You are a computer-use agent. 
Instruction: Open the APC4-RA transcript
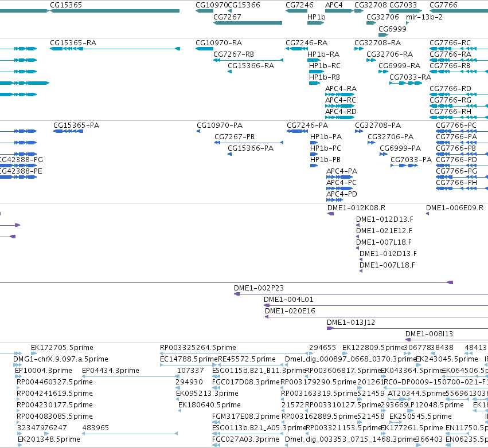(340, 95)
